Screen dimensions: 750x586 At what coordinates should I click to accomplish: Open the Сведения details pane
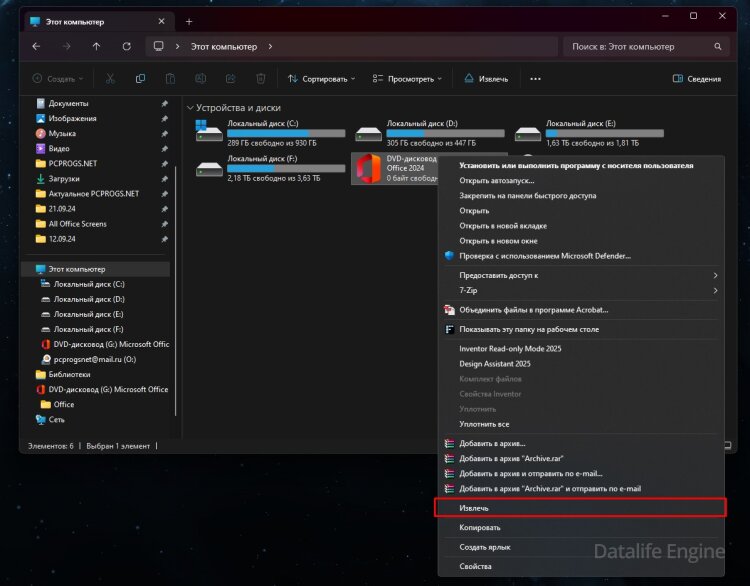(697, 78)
